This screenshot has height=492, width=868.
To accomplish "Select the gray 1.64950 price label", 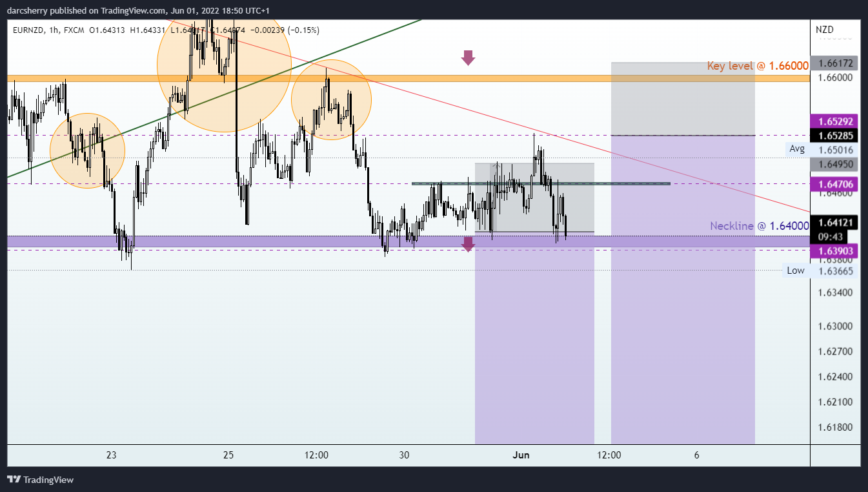I will point(834,165).
